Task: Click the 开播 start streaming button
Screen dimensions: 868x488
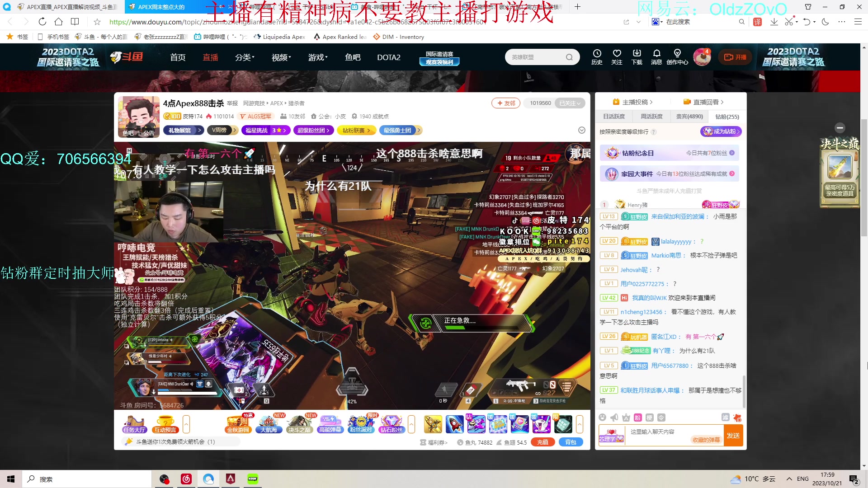Action: point(735,57)
